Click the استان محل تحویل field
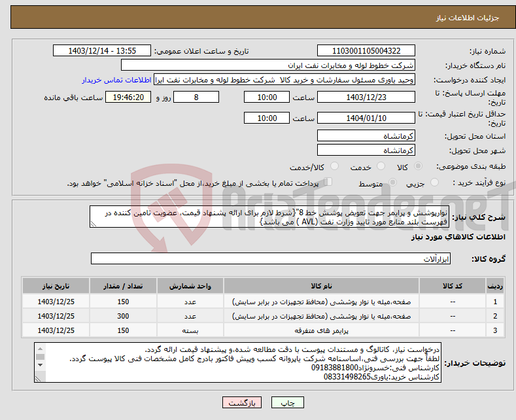The width and height of the screenshot is (516, 420). [366, 135]
